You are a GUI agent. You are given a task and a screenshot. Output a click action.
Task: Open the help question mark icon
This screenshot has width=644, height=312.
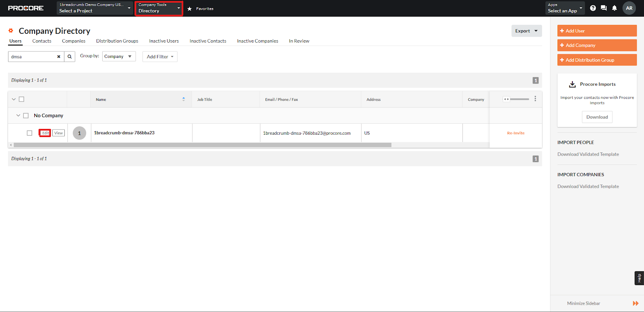[593, 8]
